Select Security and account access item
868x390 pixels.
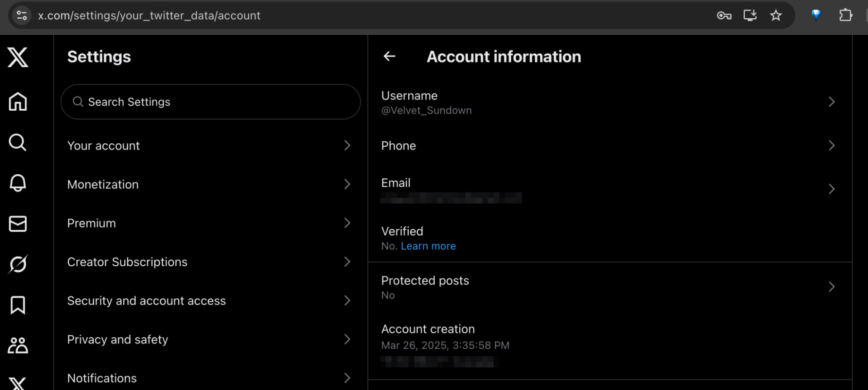211,301
